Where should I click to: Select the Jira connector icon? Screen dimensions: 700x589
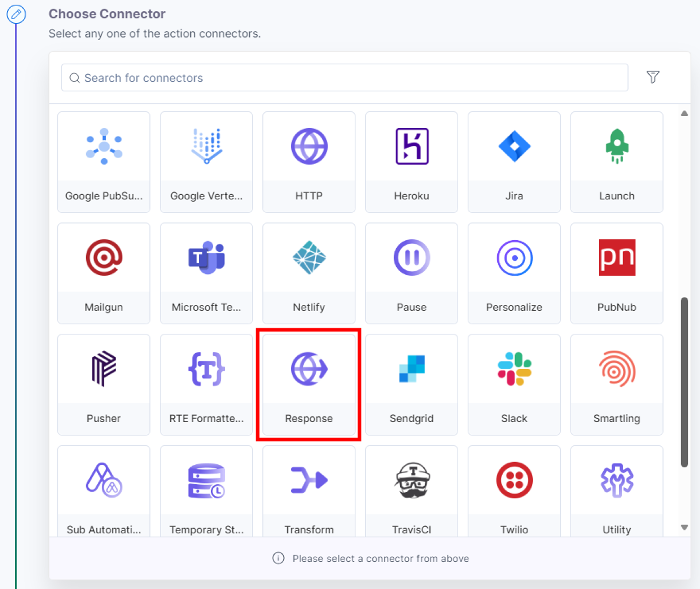click(x=514, y=146)
